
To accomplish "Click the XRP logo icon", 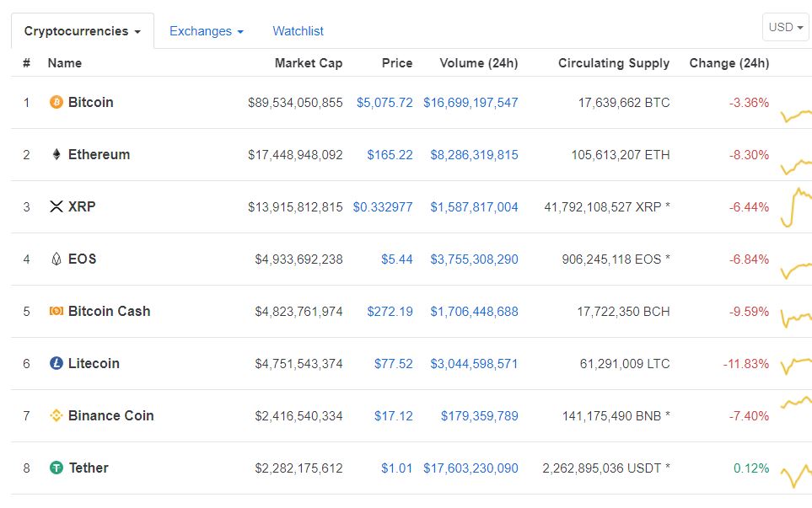I will tap(56, 207).
